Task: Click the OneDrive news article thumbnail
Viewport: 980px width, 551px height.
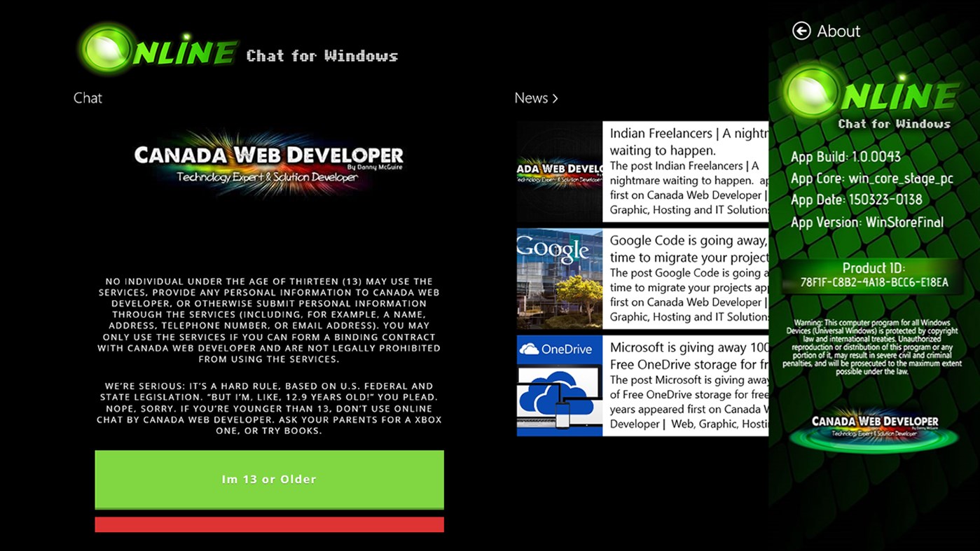Action: [x=559, y=384]
